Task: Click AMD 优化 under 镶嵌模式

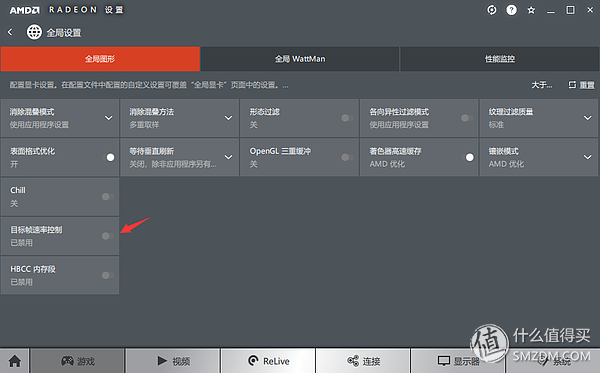Action: point(506,164)
